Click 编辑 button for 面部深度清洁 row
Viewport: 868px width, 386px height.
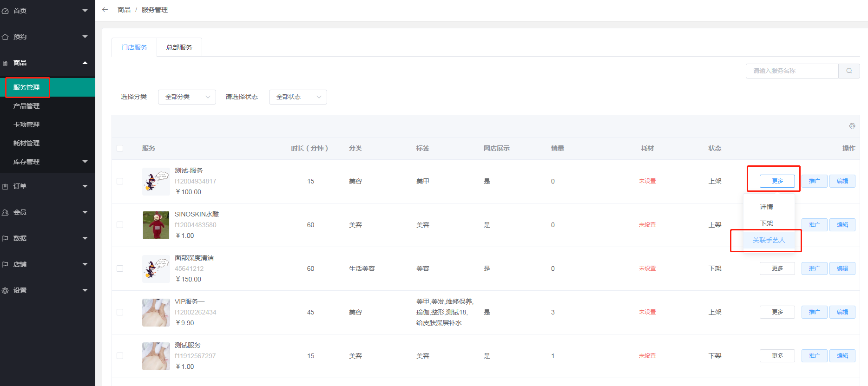842,268
